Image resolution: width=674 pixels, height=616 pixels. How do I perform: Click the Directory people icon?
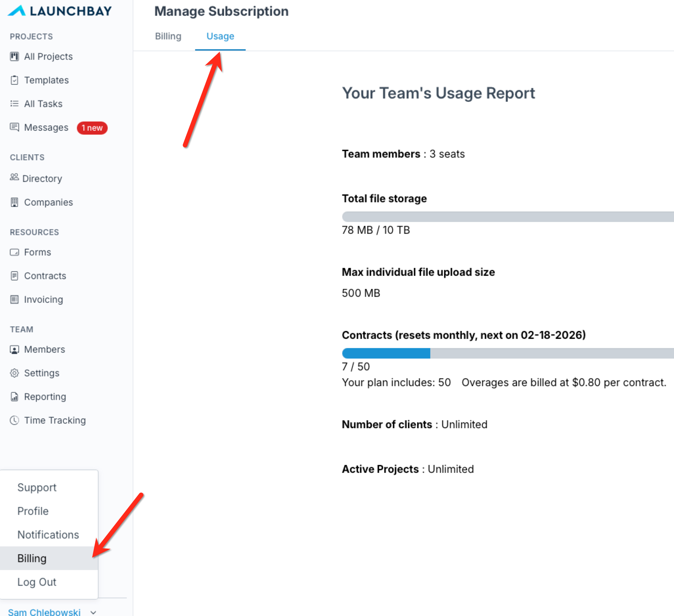tap(14, 177)
